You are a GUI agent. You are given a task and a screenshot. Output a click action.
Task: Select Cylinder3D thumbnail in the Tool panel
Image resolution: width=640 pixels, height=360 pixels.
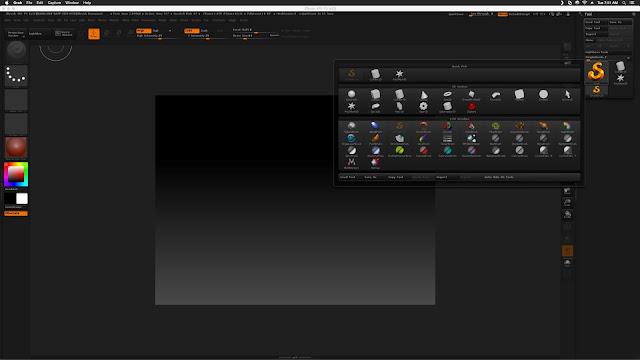click(x=620, y=67)
